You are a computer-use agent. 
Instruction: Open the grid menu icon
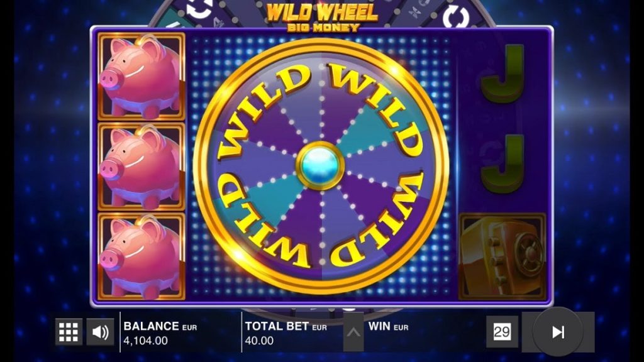(x=69, y=332)
